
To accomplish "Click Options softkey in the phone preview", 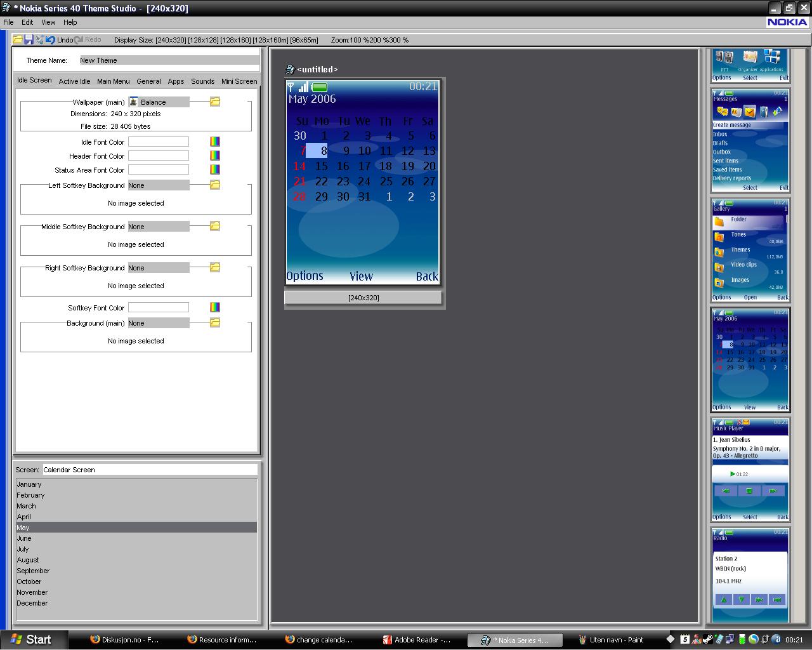I will (304, 276).
